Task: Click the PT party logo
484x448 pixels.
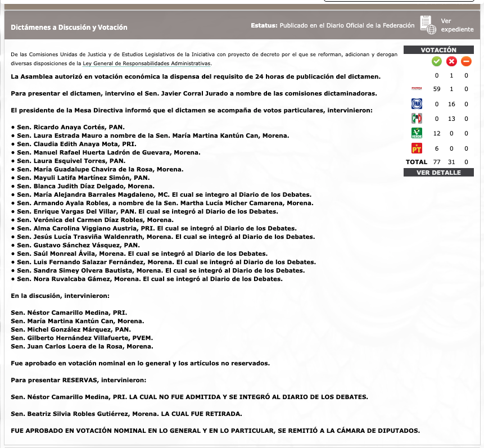Action: pyautogui.click(x=417, y=148)
